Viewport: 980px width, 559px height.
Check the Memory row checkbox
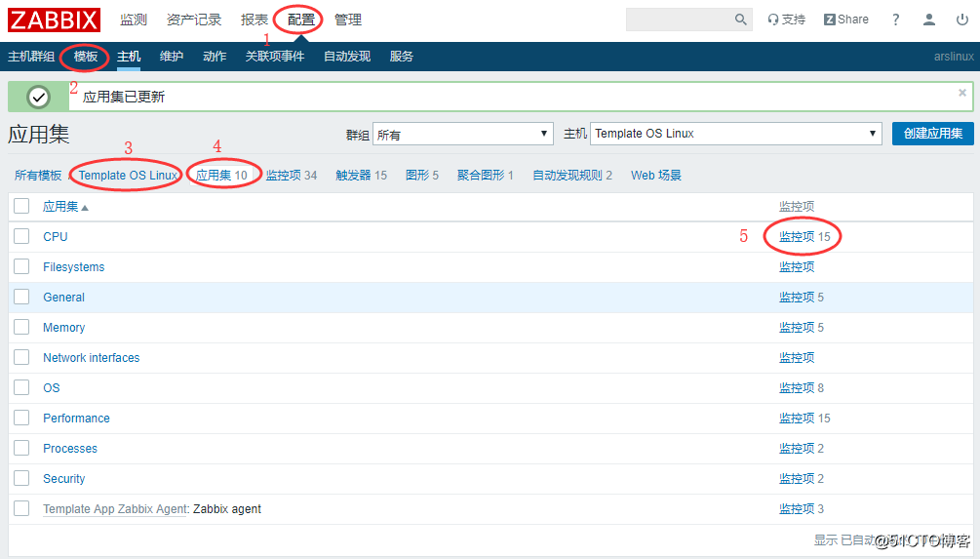pyautogui.click(x=21, y=327)
